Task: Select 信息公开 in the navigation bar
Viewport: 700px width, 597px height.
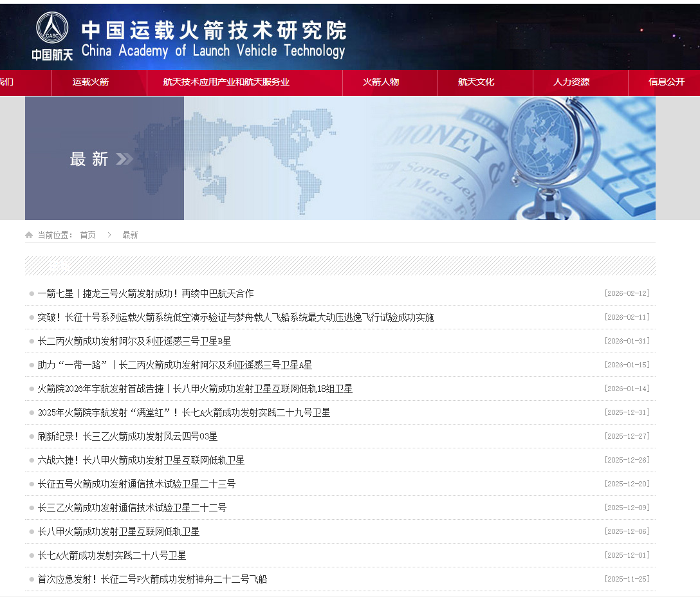Action: [667, 82]
